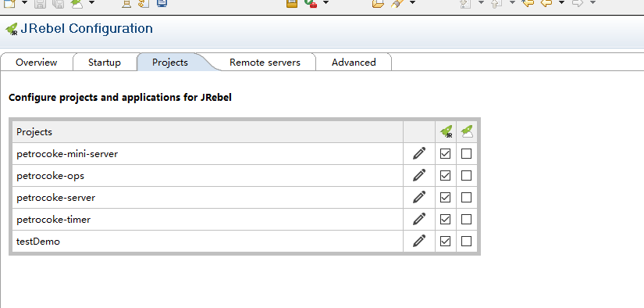Screen dimensions: 644x308
Task: Edit petrocoke-timer configuration via pencil icon
Action: (x=419, y=219)
